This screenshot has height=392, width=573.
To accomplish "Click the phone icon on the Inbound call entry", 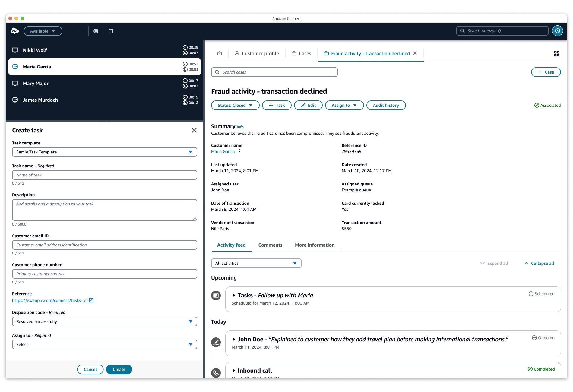I will click(216, 373).
